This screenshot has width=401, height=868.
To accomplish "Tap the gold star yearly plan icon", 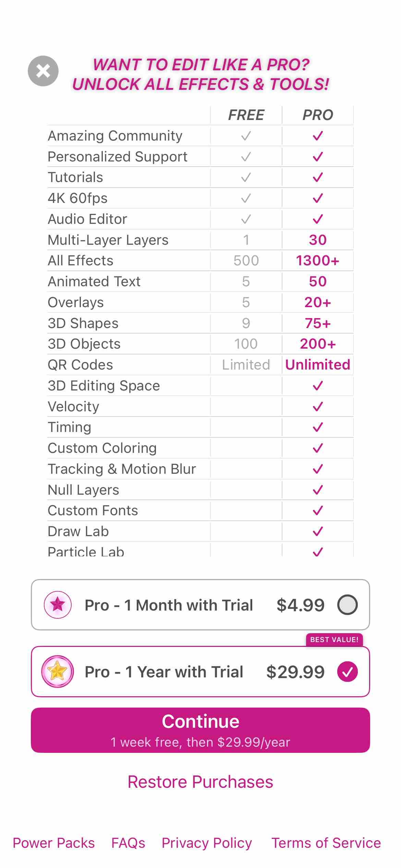I will point(58,672).
